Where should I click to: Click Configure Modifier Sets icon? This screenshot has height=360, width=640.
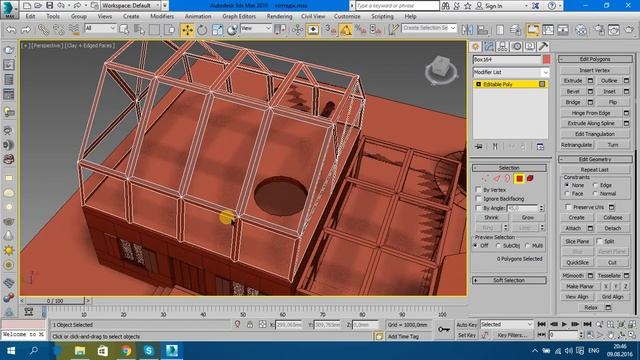click(x=540, y=147)
